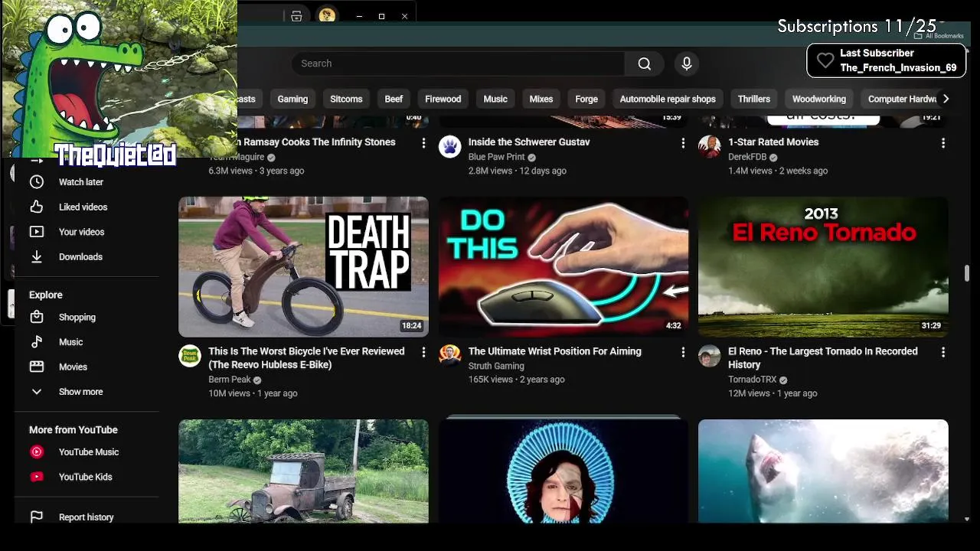Open Liked videos in the sidebar
Screen dimensions: 980x551
83,207
